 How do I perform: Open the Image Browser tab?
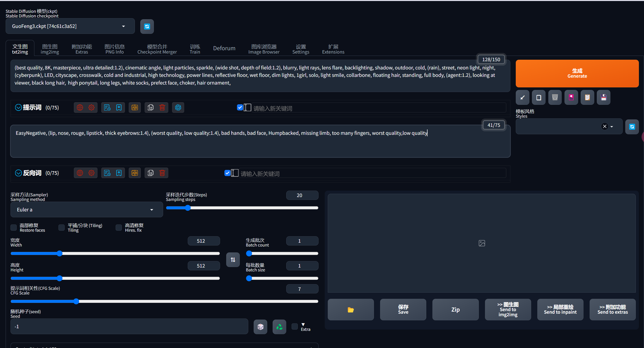pyautogui.click(x=264, y=49)
